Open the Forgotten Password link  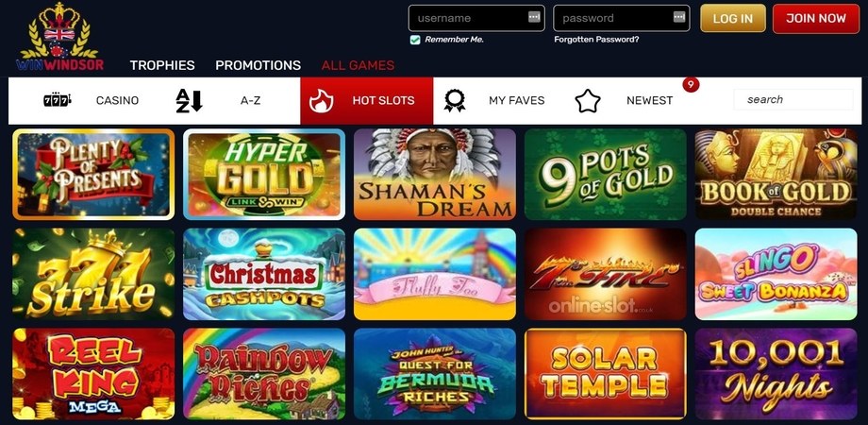tap(596, 40)
